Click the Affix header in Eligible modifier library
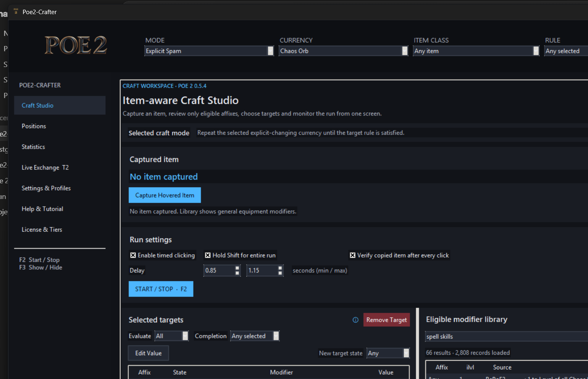Viewport: 588px width, 379px height. tap(442, 367)
